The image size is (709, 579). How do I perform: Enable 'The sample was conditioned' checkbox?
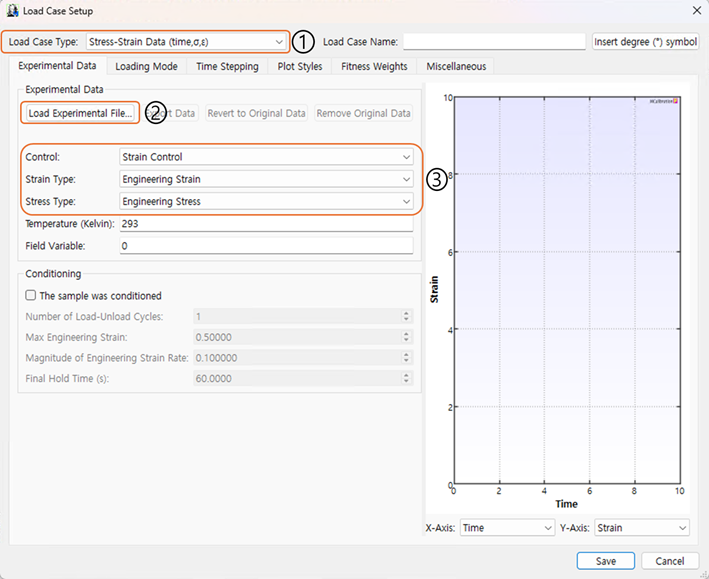(x=31, y=296)
